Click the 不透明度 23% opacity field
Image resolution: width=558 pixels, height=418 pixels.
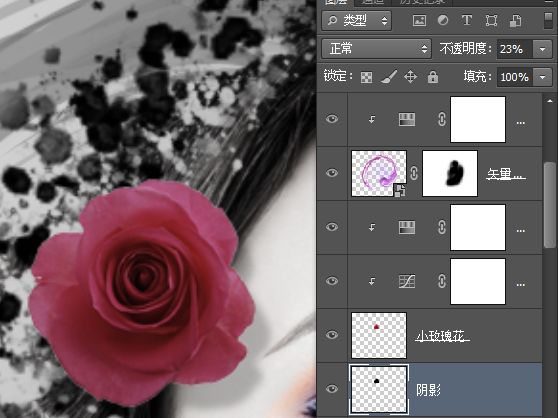click(x=515, y=49)
